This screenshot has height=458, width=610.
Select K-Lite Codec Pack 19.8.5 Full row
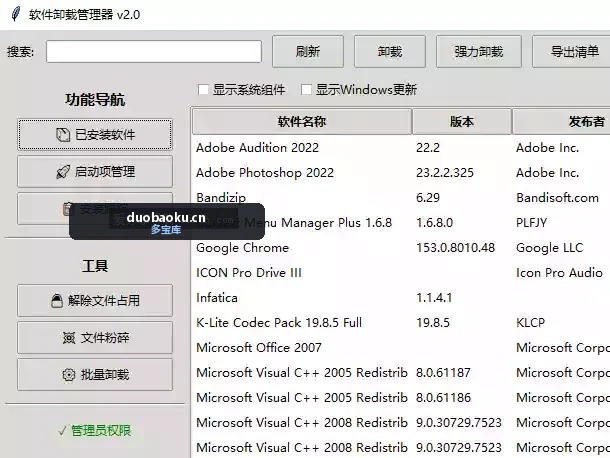click(x=401, y=323)
